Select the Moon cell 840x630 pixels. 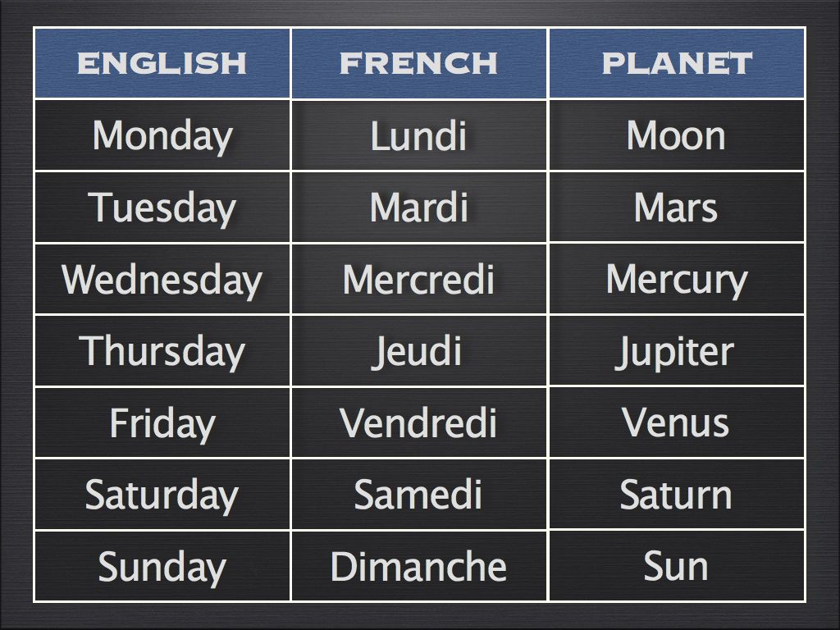677,135
